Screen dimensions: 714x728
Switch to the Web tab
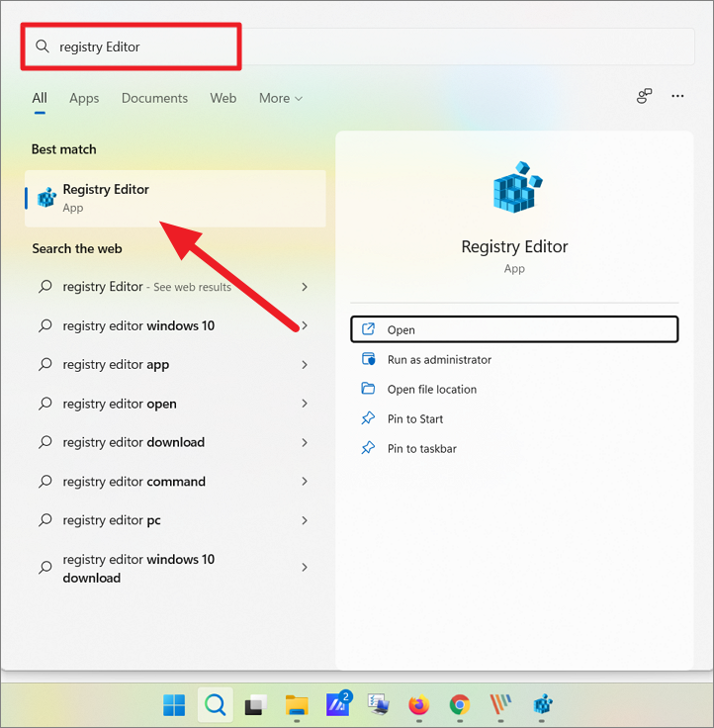coord(223,98)
